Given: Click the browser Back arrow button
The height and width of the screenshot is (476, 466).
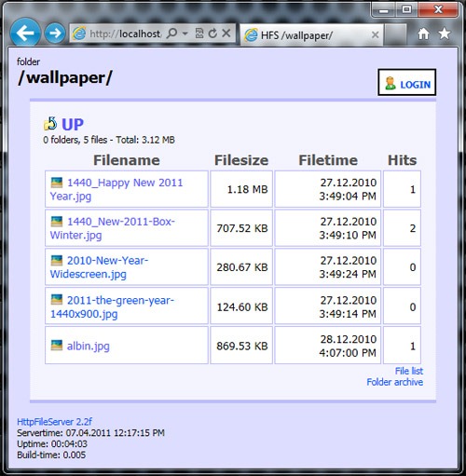Looking at the screenshot, I should coord(25,33).
